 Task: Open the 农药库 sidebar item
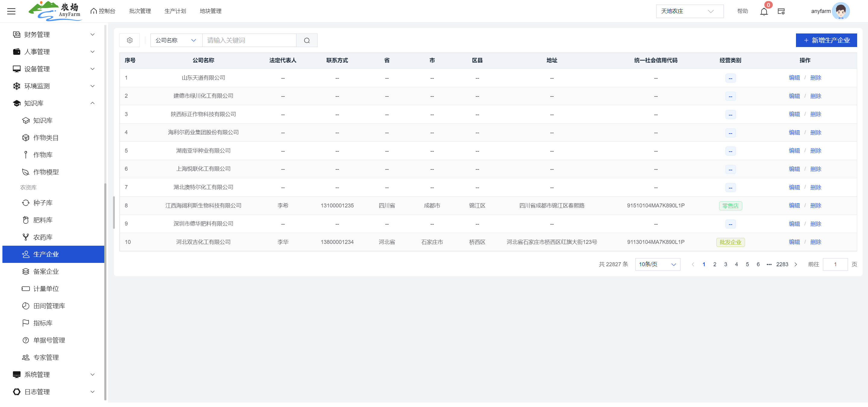[43, 237]
